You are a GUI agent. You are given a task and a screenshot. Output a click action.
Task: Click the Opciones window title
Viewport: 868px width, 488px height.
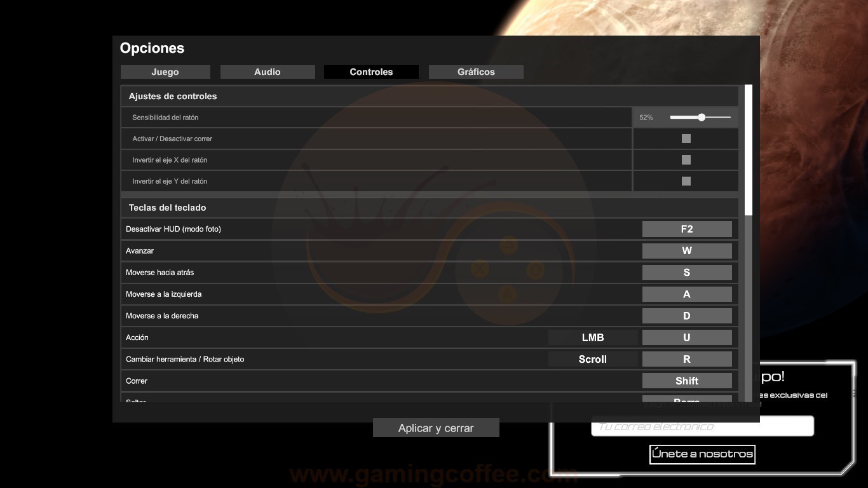[152, 48]
